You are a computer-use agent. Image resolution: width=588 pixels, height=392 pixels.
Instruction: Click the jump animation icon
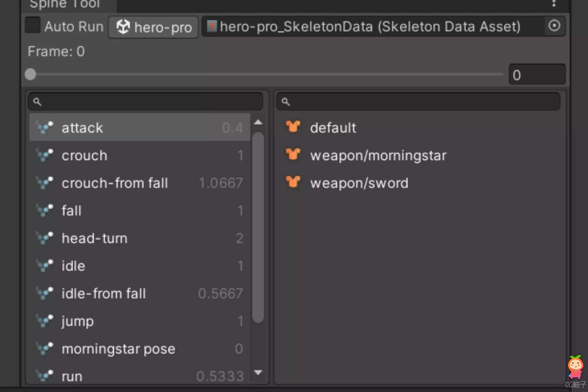[45, 320]
